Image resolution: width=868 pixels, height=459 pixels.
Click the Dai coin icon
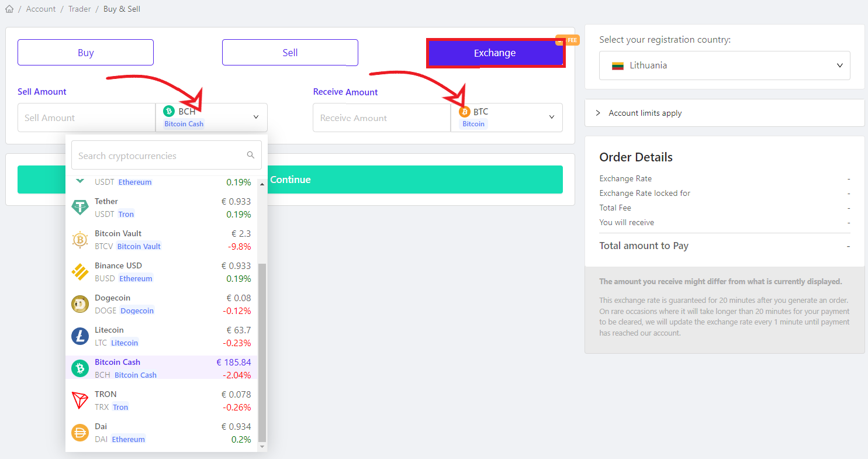tap(80, 433)
